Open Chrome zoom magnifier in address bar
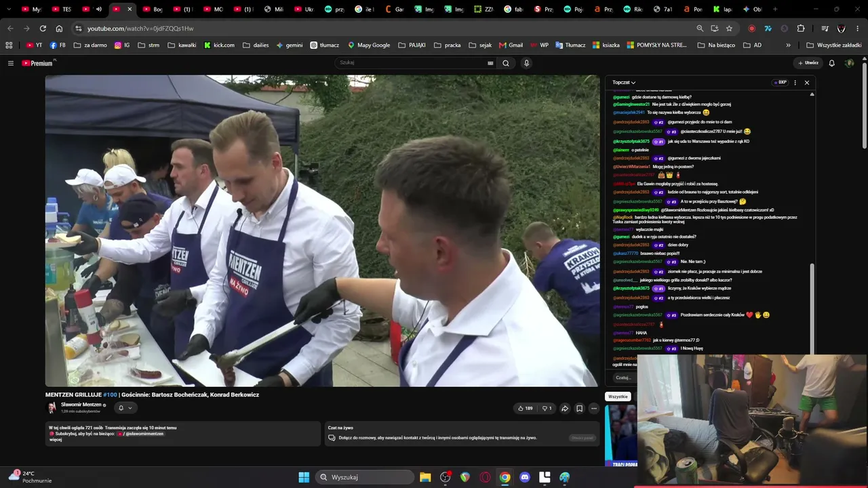868x488 pixels. tap(700, 28)
